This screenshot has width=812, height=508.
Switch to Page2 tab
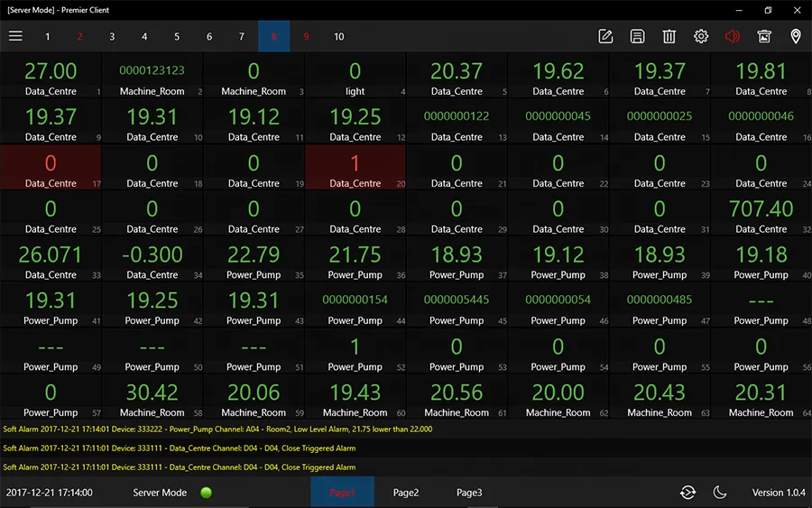tap(406, 493)
